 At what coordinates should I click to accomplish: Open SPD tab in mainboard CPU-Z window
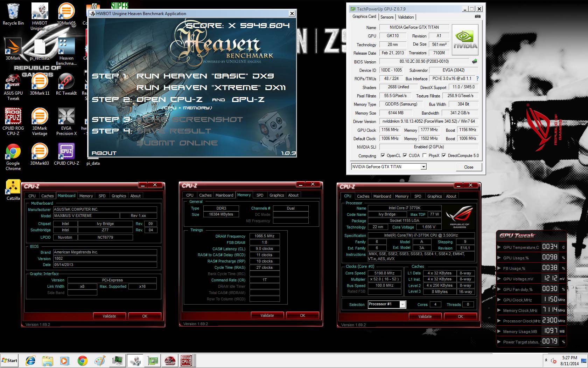click(102, 196)
